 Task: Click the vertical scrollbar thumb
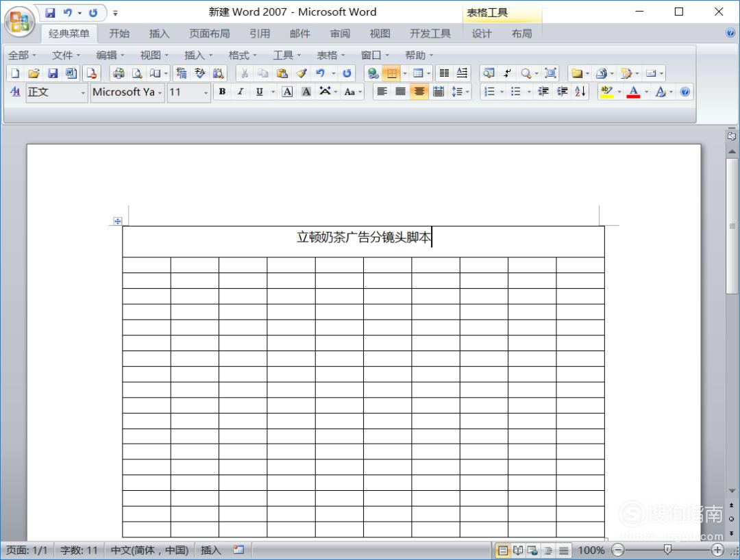[x=732, y=226]
